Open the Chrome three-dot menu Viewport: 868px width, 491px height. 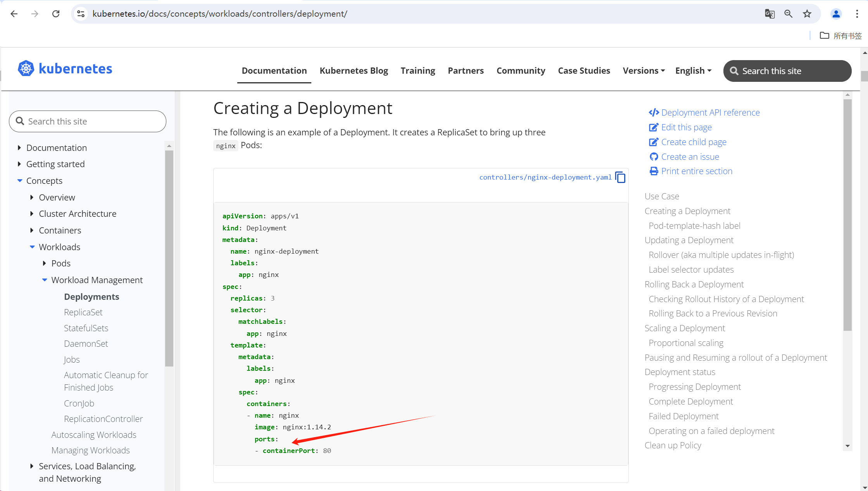tap(857, 14)
